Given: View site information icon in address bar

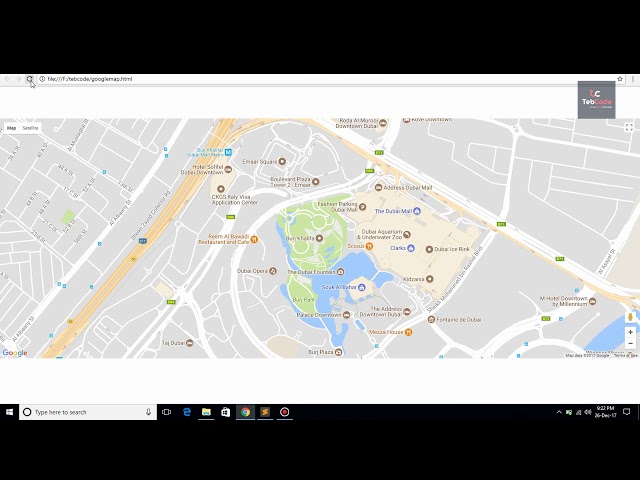Looking at the screenshot, I should [42, 79].
